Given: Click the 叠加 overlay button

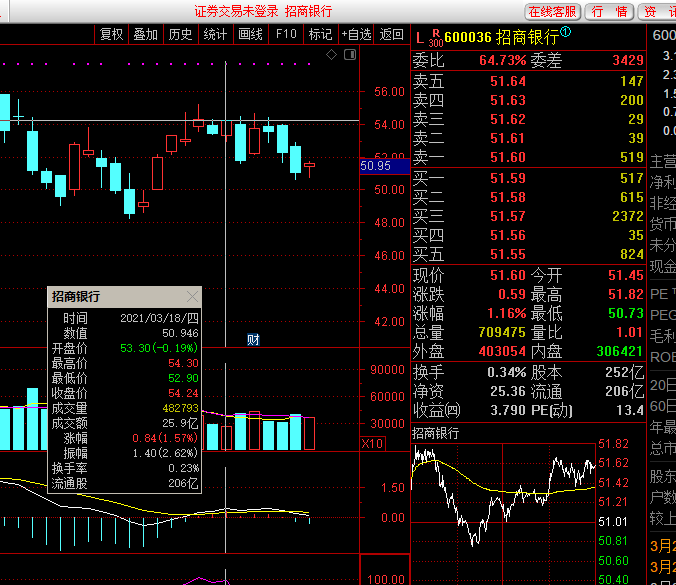Looking at the screenshot, I should pyautogui.click(x=146, y=34).
